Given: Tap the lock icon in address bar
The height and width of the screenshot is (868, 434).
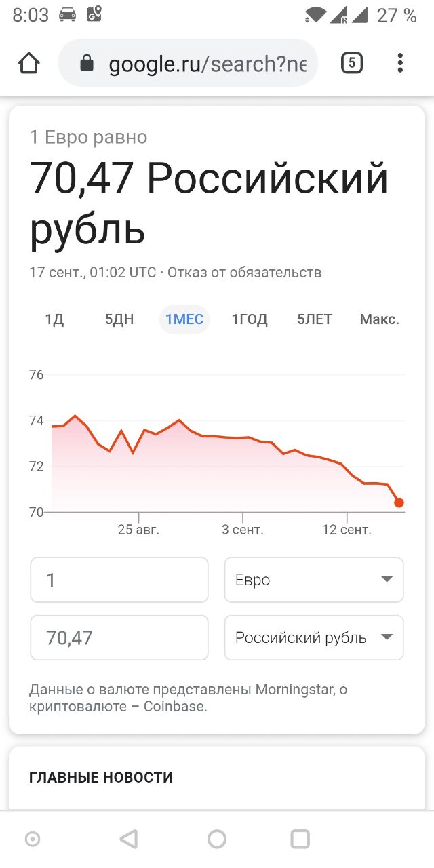Looking at the screenshot, I should coord(86,63).
